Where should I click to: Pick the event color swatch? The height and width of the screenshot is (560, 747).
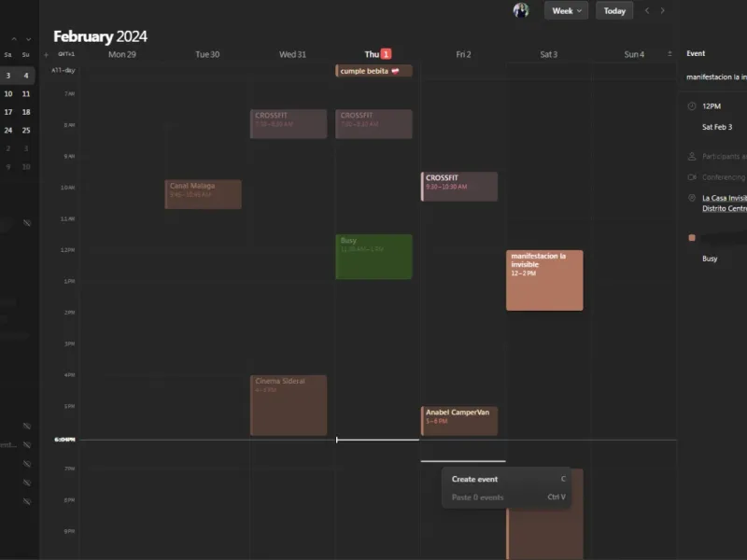(x=692, y=238)
